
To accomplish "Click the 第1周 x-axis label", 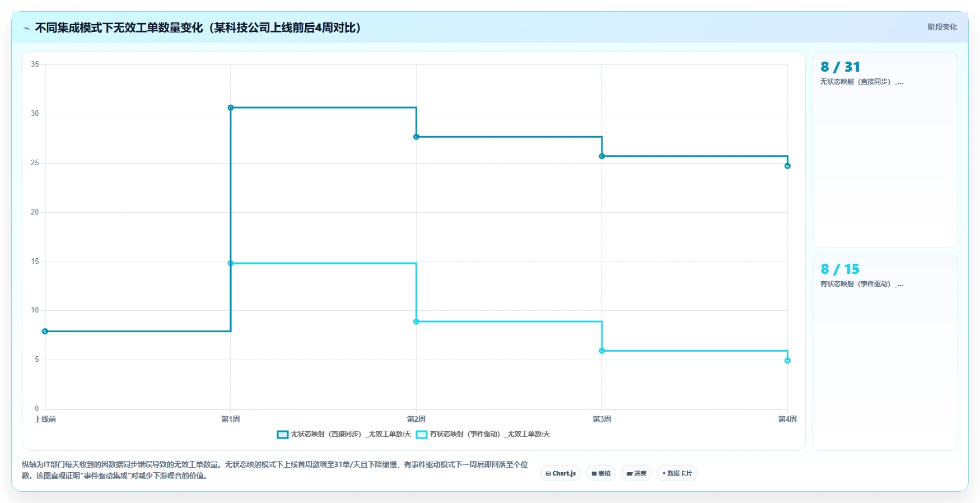I will (x=231, y=420).
